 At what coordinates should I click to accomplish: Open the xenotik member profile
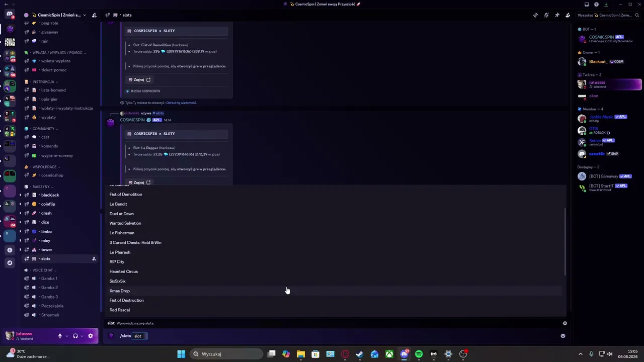point(609,154)
